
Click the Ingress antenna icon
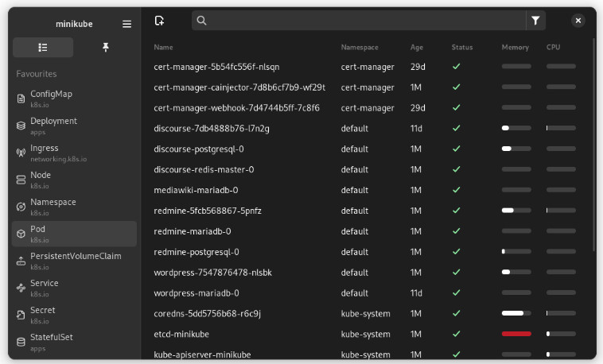coord(21,153)
